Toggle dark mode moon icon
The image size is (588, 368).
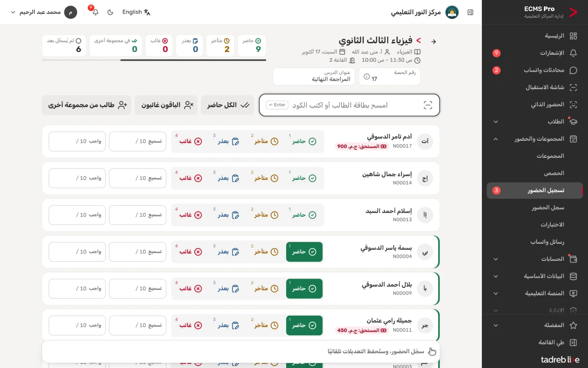click(x=110, y=12)
